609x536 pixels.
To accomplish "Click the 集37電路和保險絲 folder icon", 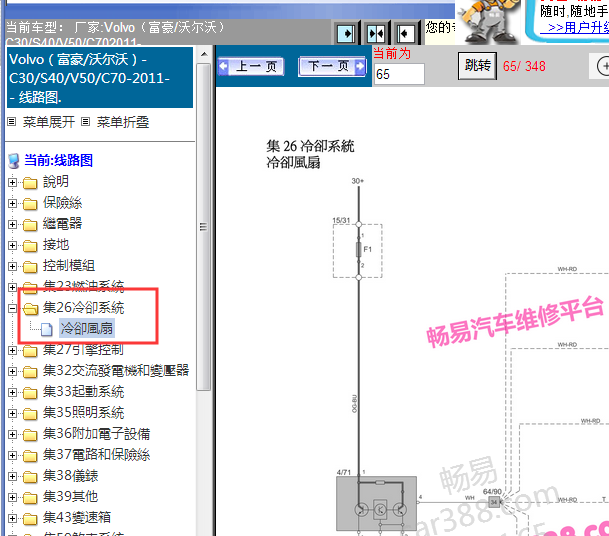I will [x=30, y=456].
